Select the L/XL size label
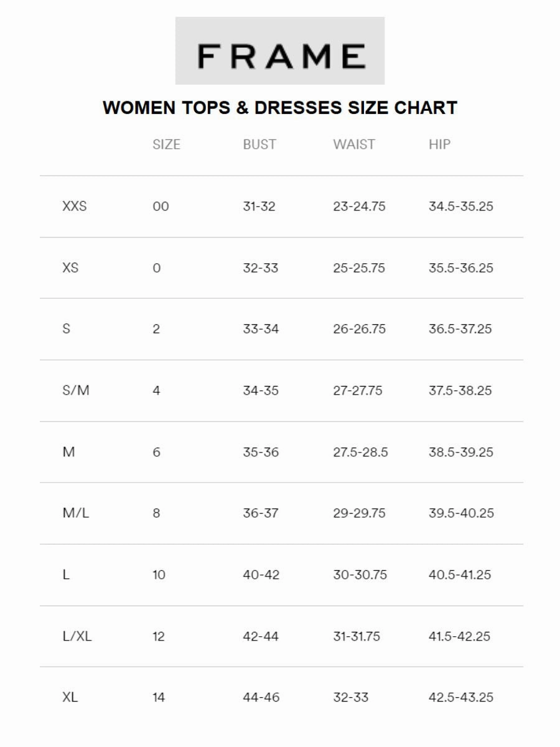This screenshot has height=747, width=560. tap(77, 636)
